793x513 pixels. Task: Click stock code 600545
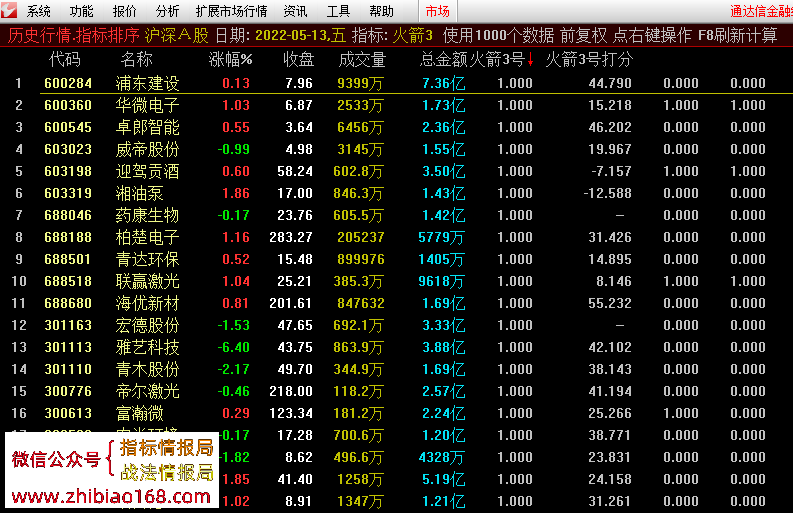68,127
